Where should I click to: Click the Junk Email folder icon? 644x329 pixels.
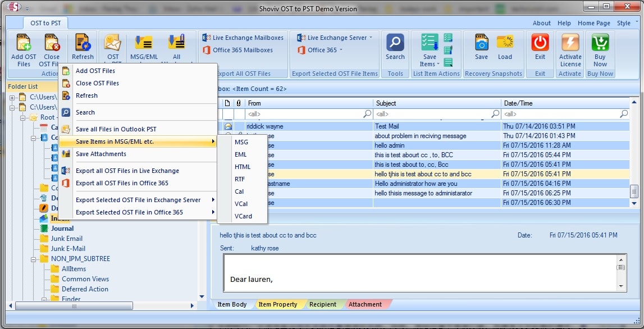44,239
